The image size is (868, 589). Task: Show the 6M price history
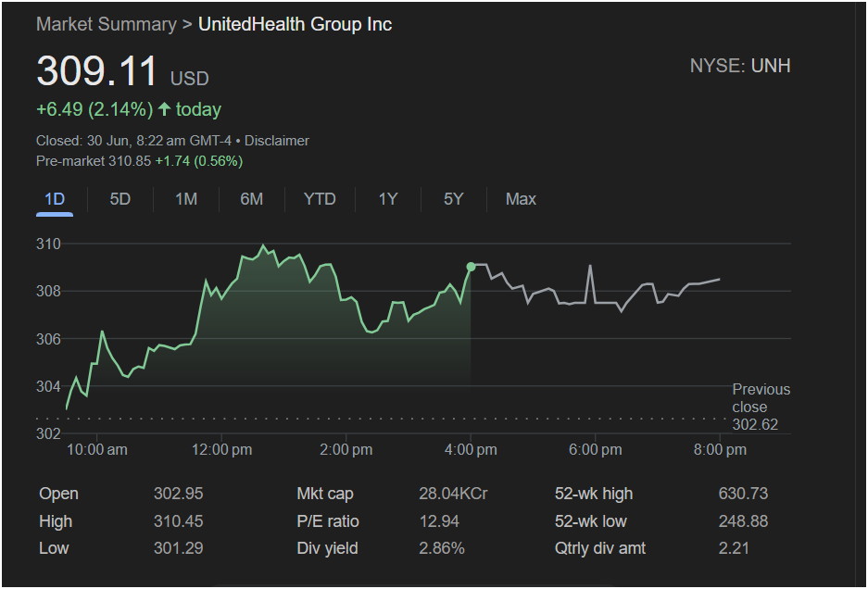pos(251,199)
